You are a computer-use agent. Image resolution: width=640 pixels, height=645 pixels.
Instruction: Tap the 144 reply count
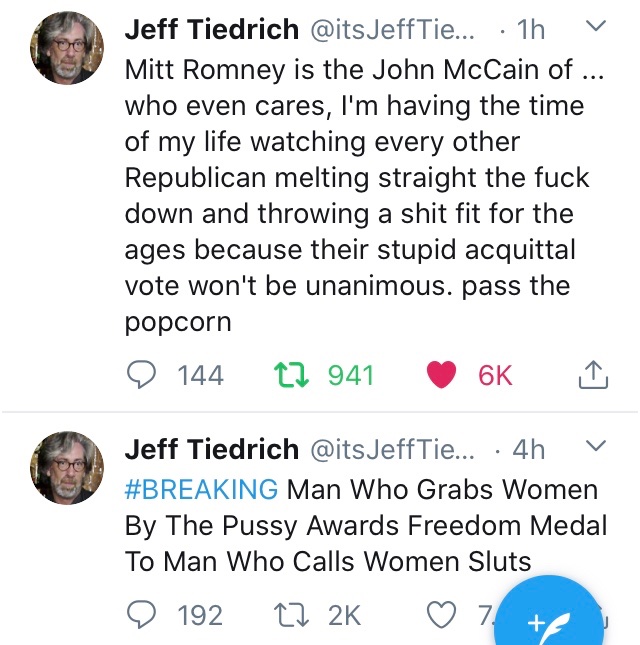pyautogui.click(x=200, y=375)
